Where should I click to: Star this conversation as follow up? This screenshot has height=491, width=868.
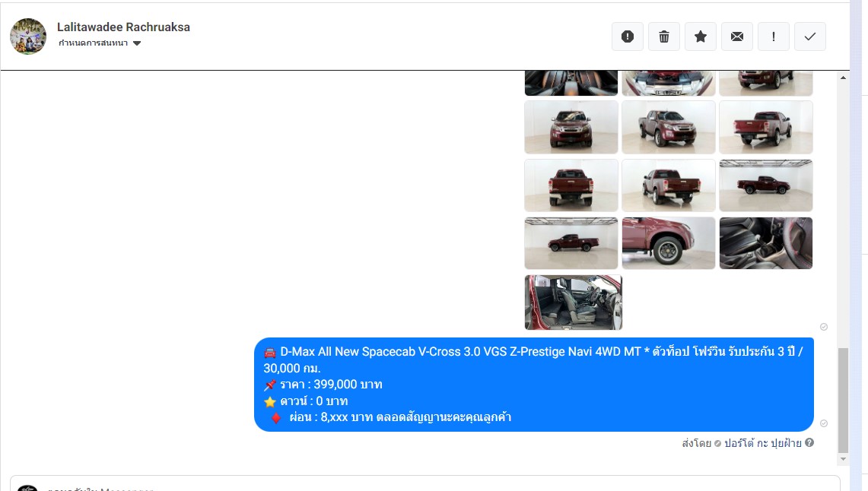(701, 36)
